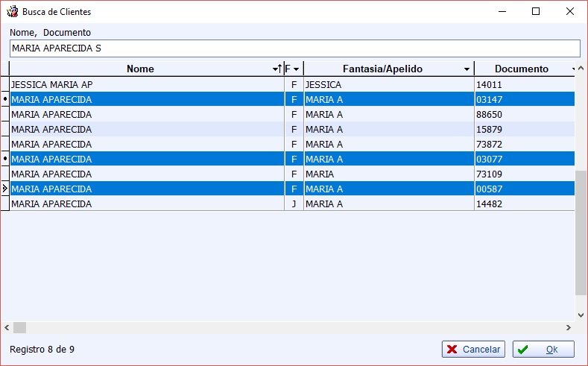The width and height of the screenshot is (588, 366).
Task: Click the scrollbar down arrow
Action: (x=581, y=315)
